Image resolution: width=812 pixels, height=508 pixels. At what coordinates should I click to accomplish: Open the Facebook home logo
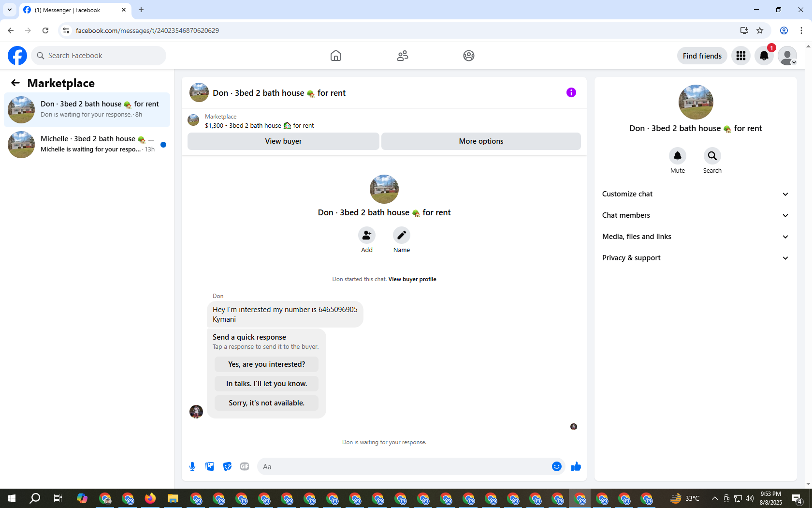[x=17, y=56]
